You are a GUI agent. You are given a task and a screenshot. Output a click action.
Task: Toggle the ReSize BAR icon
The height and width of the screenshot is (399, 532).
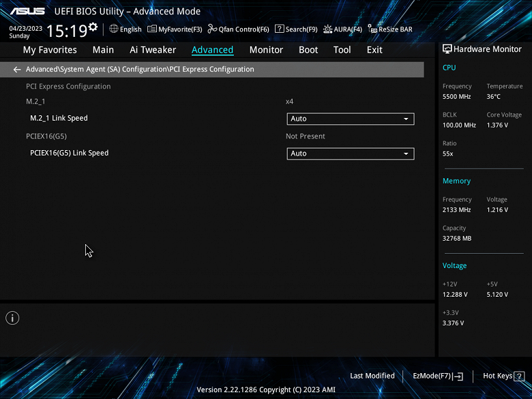372,29
